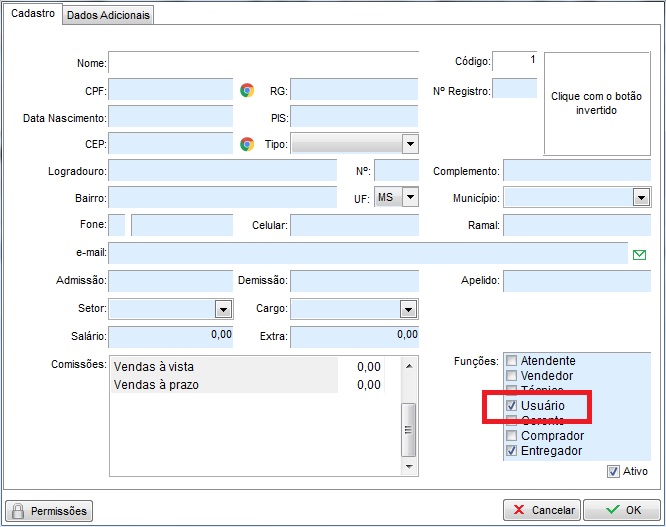666x527 pixels.
Task: Toggle the Entregador checkbox
Action: click(x=512, y=451)
